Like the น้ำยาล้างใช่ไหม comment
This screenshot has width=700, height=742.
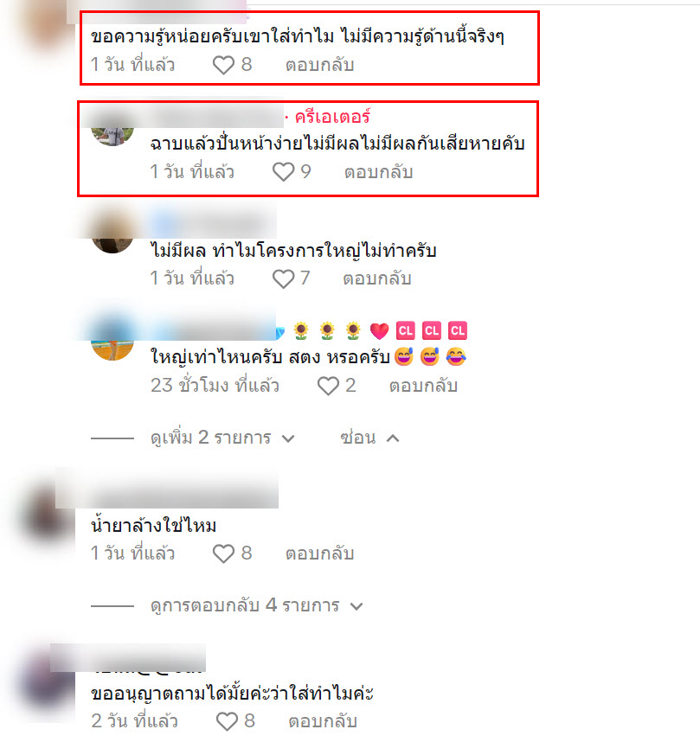[223, 553]
